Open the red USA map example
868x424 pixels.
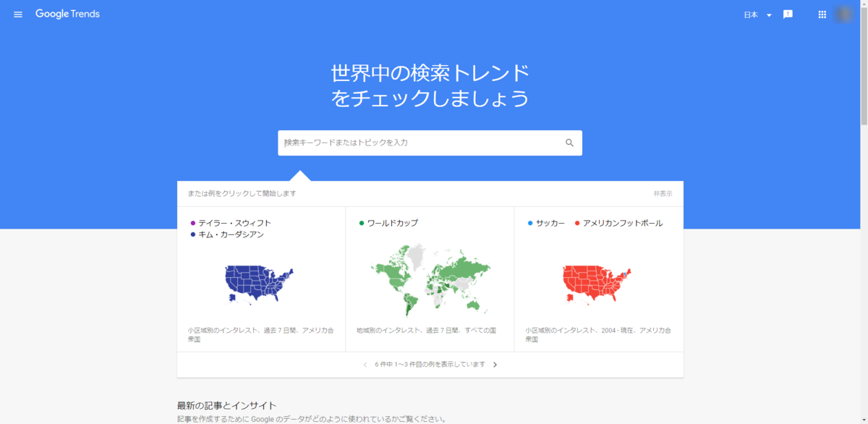[597, 284]
